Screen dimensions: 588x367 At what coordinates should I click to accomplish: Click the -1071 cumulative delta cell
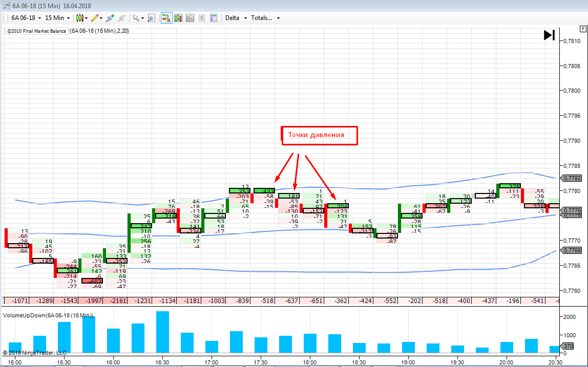(17, 300)
